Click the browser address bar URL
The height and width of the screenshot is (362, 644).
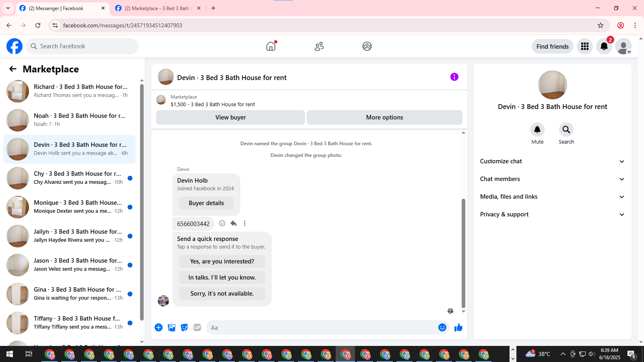coord(123,25)
